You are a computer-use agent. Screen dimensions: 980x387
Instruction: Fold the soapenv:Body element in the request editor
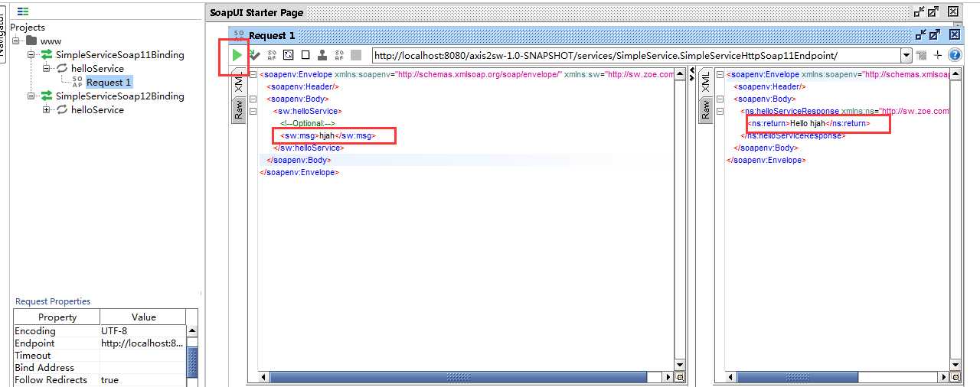coord(254,99)
